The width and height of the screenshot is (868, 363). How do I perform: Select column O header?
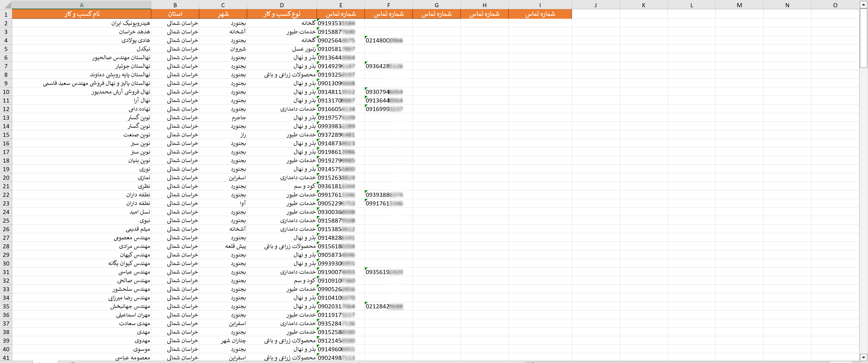(835, 5)
